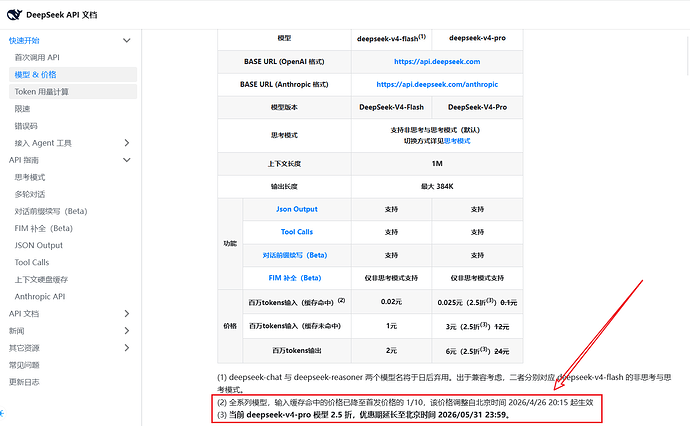Click the DeepSeek whale logo icon
Viewport: 690px width, 426px height.
[14, 15]
